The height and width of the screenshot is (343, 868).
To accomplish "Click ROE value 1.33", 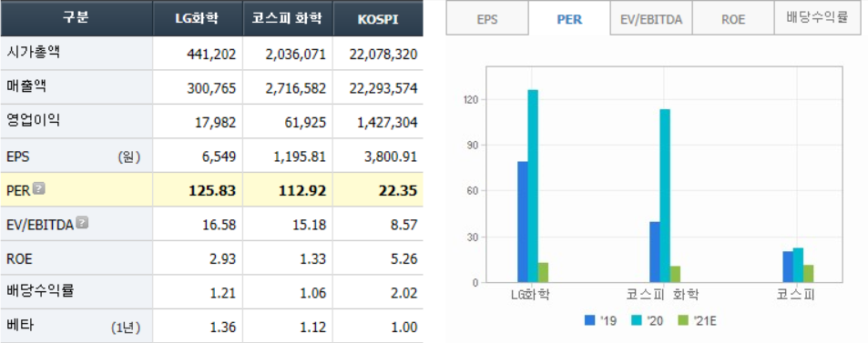I will 312,259.
